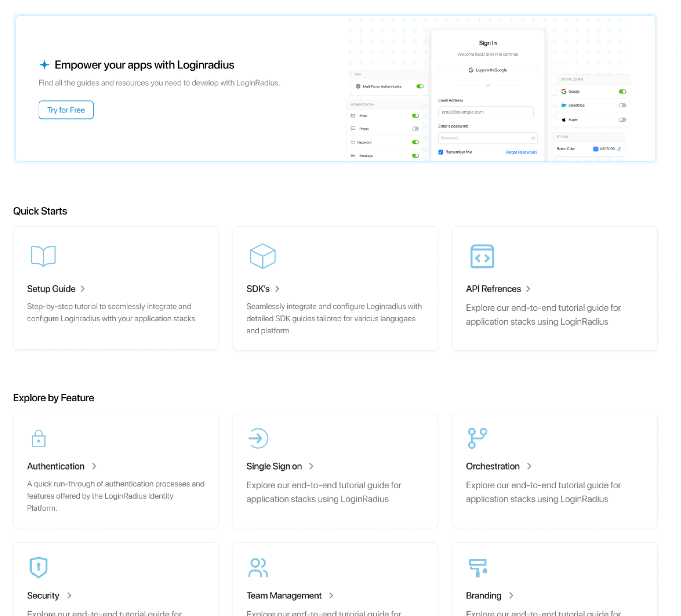This screenshot has height=616, width=681.
Task: Click the "Quick Starts" section heading
Action: [x=40, y=211]
